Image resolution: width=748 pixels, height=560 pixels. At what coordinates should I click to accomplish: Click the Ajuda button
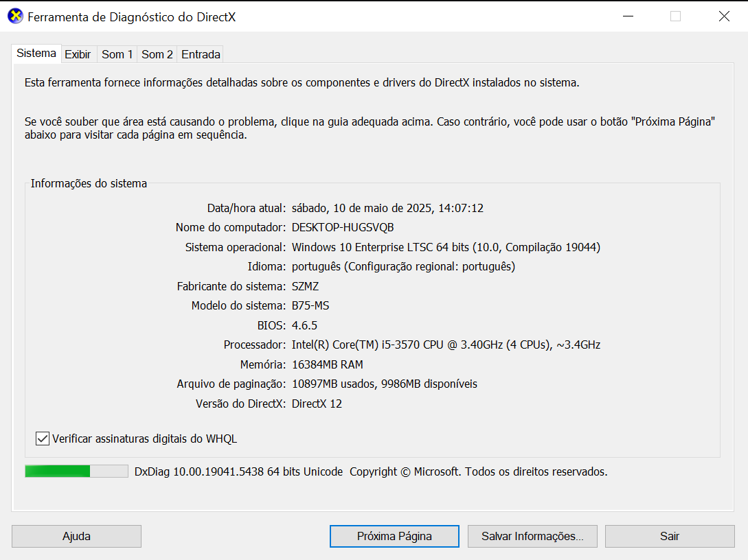coord(76,536)
